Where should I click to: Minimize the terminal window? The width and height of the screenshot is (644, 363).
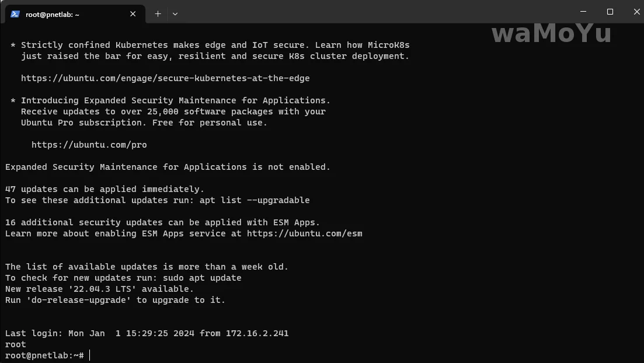click(583, 12)
